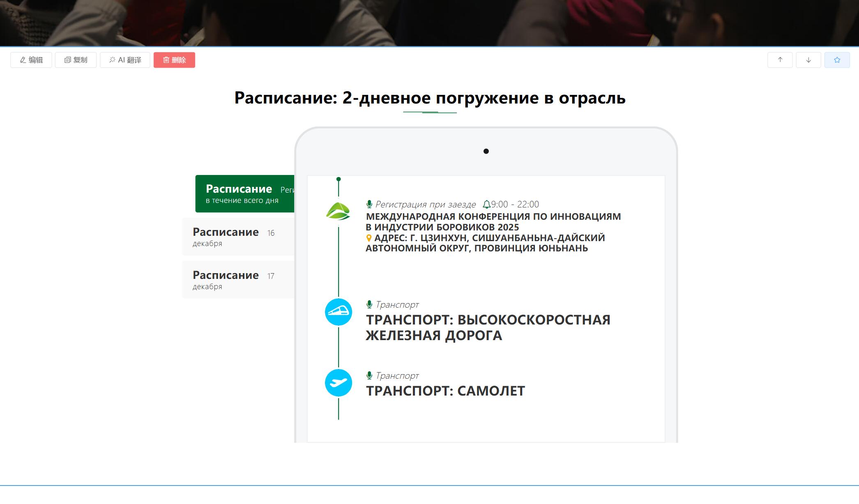Click the yellow location pin icon
This screenshot has height=504, width=859.
(x=369, y=238)
